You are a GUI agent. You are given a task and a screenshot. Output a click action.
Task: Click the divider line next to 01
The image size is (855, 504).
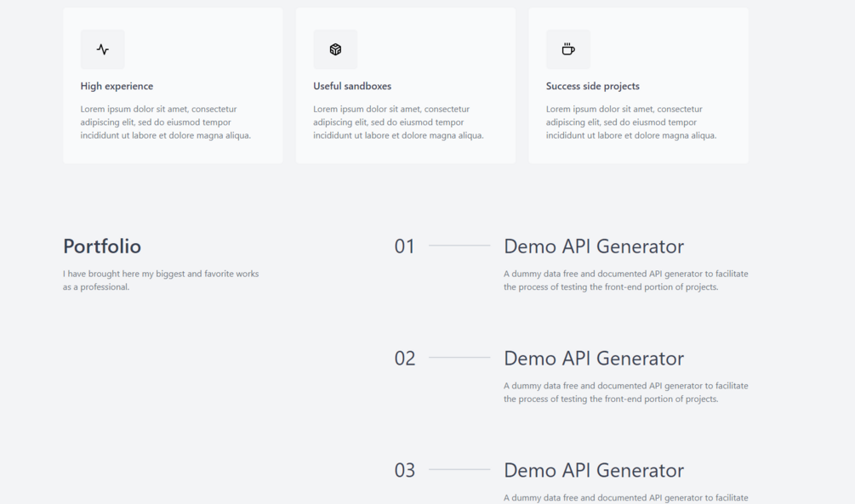tap(459, 245)
